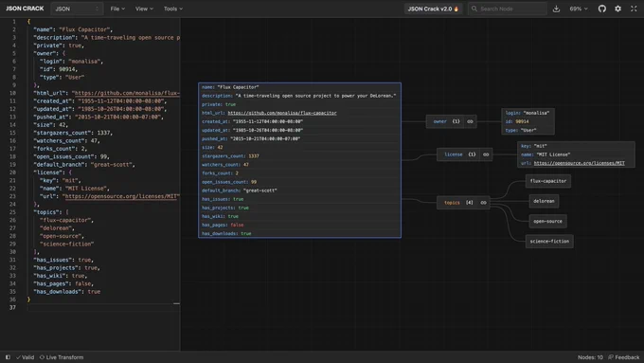This screenshot has height=363, width=644.
Task: Collapse the license node link icon
Action: coord(486,154)
